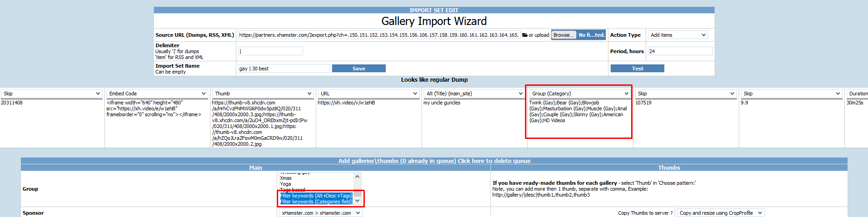The height and width of the screenshot is (217, 868).
Task: Focus the Delimiter input field
Action: (x=270, y=51)
